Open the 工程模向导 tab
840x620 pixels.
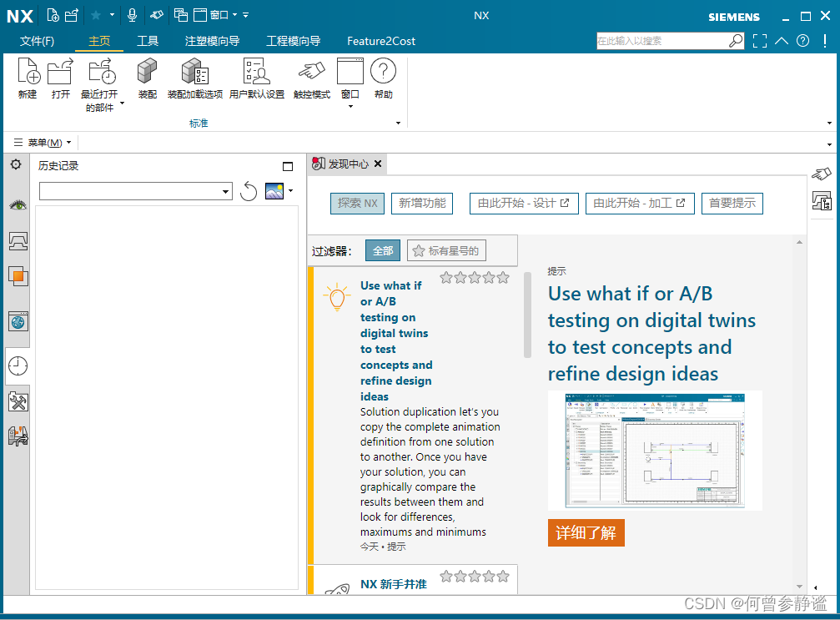294,41
